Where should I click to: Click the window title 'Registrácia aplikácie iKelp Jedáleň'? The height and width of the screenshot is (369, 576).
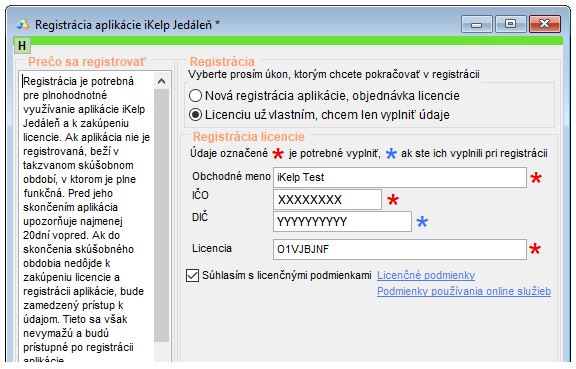click(127, 25)
